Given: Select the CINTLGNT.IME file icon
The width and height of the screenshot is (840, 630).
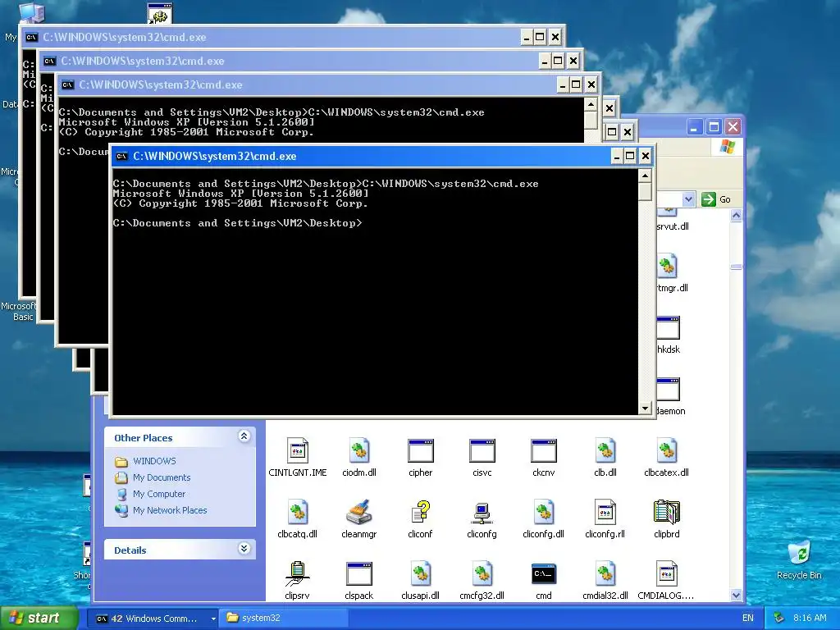Looking at the screenshot, I should [x=297, y=450].
